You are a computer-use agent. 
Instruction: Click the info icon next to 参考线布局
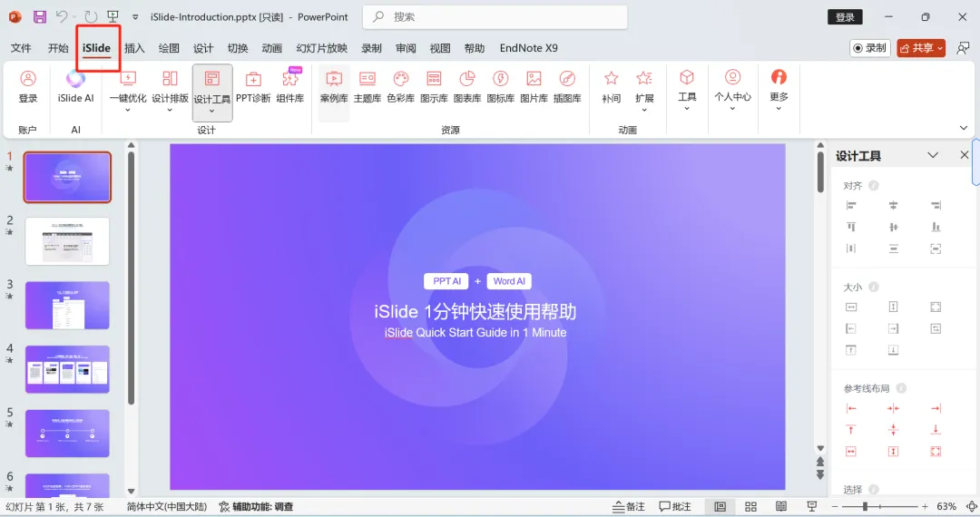point(901,388)
